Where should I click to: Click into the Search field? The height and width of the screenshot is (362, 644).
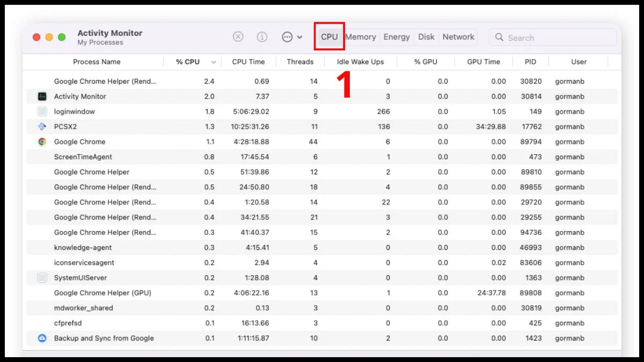point(553,38)
